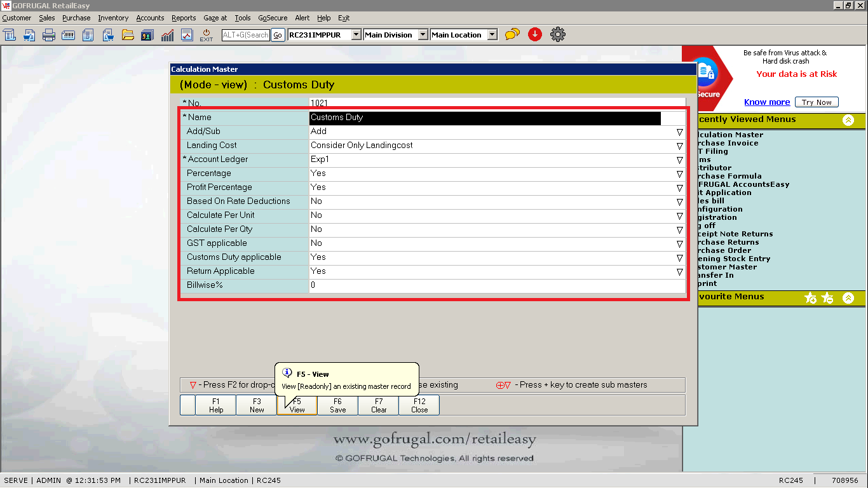
Task: Collapse Recently Viewed Menus with chevron icon
Action: [x=848, y=120]
